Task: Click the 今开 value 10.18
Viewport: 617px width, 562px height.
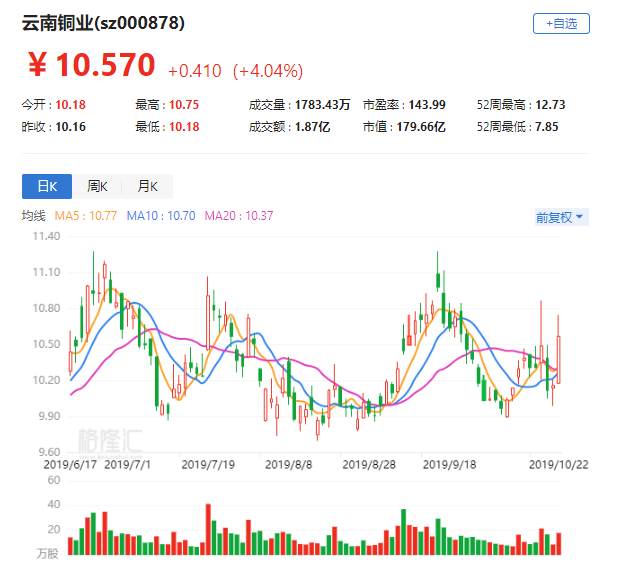Action: pyautogui.click(x=70, y=105)
